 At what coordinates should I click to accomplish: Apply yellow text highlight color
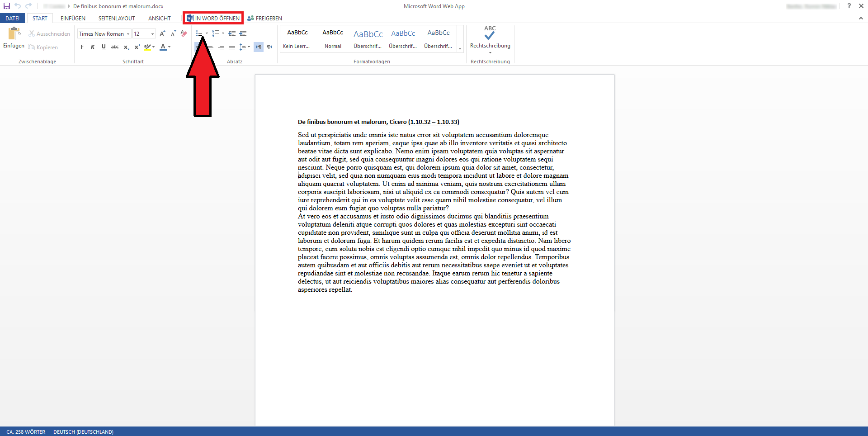click(x=147, y=47)
